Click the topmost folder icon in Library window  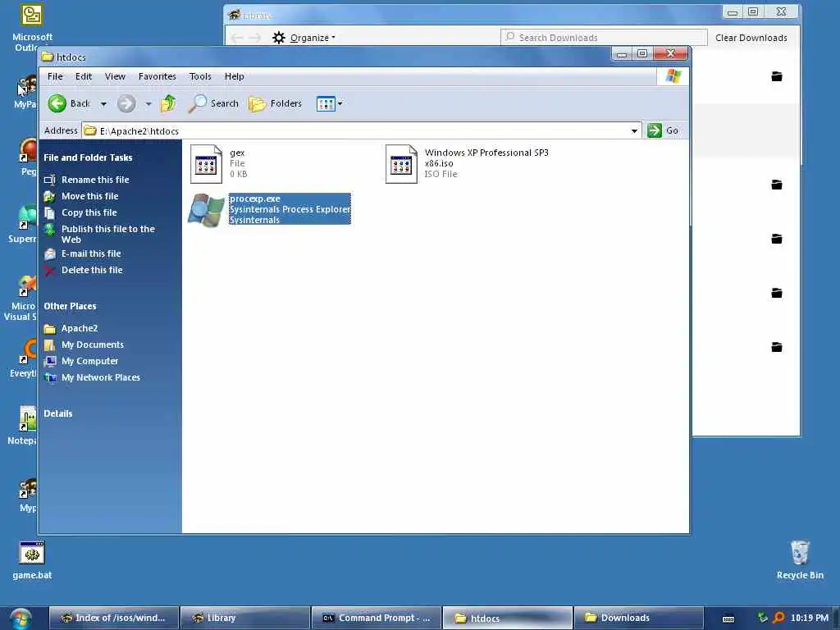pyautogui.click(x=776, y=76)
